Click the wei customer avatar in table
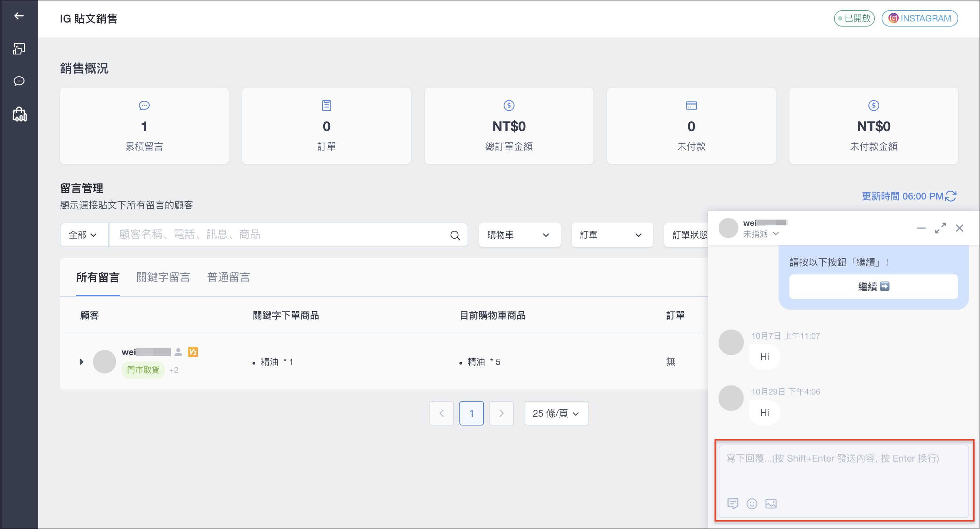 104,362
